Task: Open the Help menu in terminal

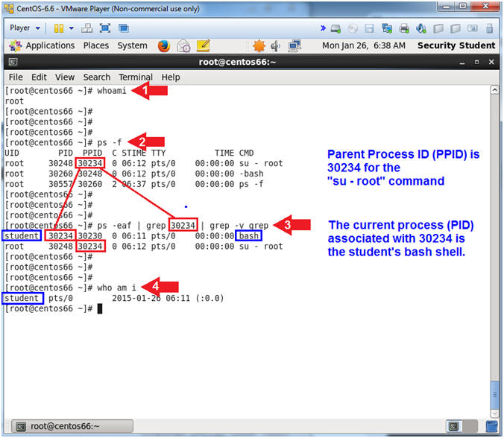Action: coord(171,77)
